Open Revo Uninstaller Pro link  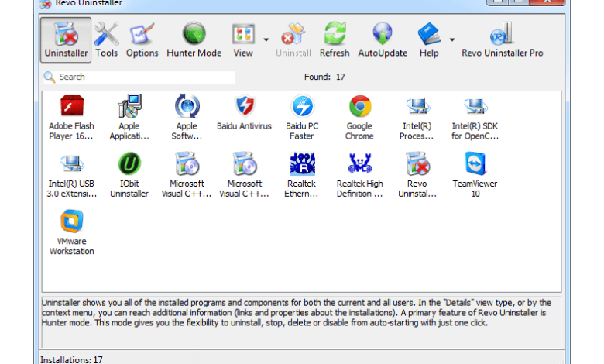pyautogui.click(x=503, y=39)
